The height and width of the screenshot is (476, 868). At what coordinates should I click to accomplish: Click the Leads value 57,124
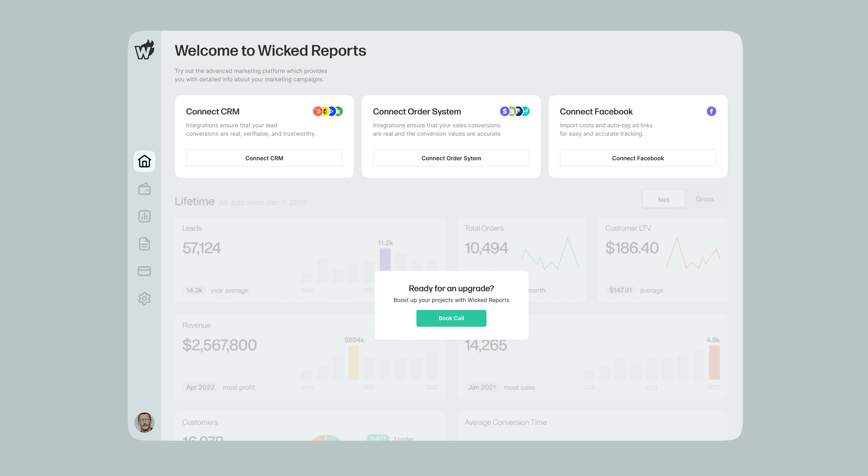click(201, 248)
